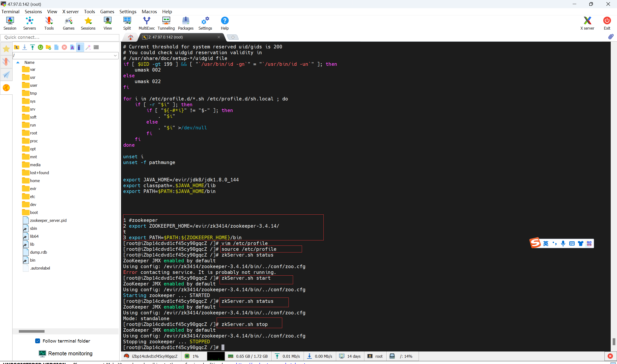Viewport: 617px width, 364px height.
Task: Toggle the sidebar tree view button
Action: coord(80,47)
